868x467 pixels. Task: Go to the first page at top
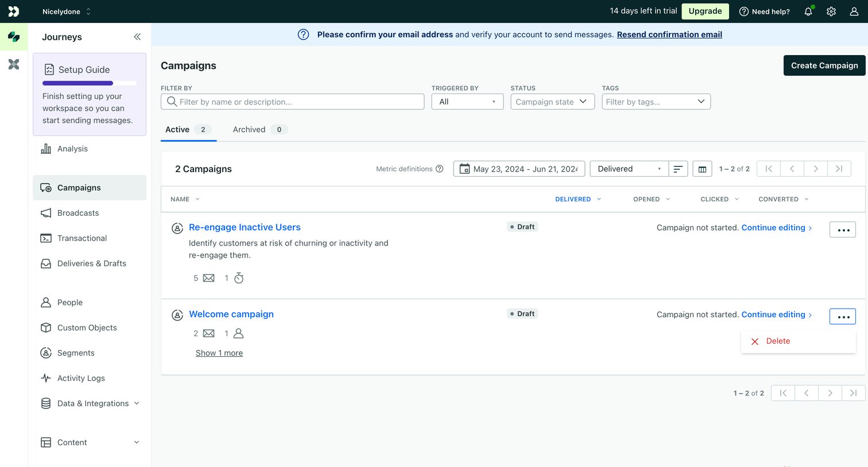click(769, 169)
